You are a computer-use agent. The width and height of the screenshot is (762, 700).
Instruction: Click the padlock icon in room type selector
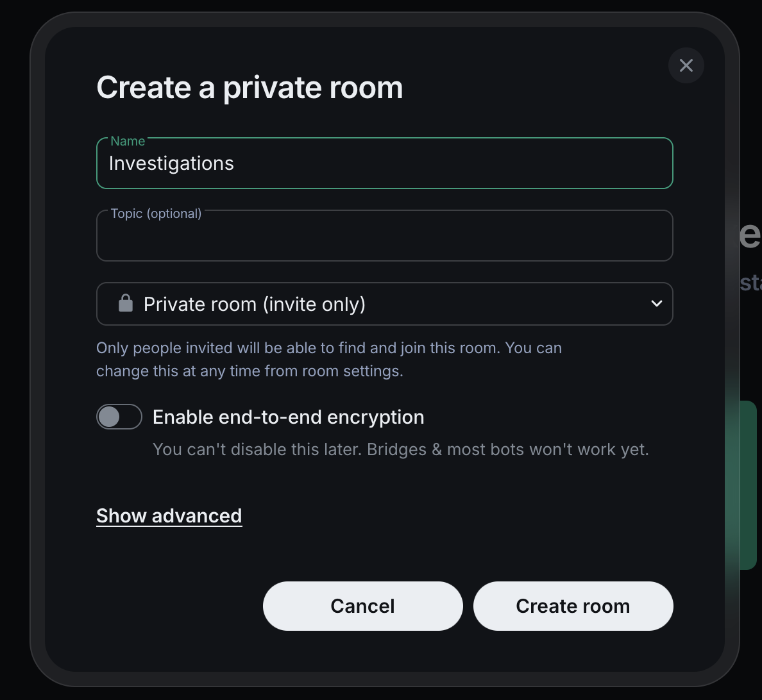pyautogui.click(x=126, y=303)
